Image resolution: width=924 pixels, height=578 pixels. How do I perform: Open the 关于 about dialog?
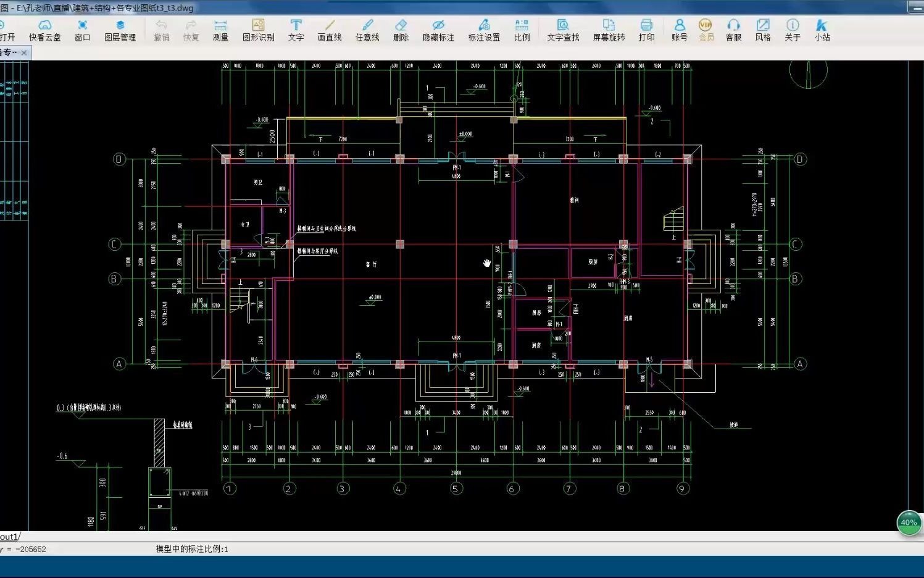793,30
